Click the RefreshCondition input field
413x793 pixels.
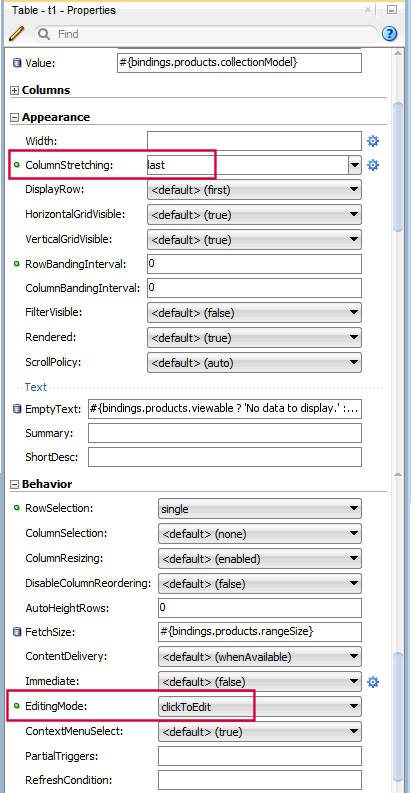[x=260, y=780]
